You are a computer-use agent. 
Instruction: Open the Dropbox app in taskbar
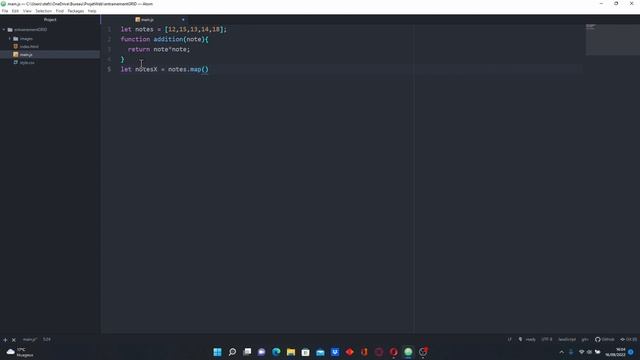[x=335, y=352]
